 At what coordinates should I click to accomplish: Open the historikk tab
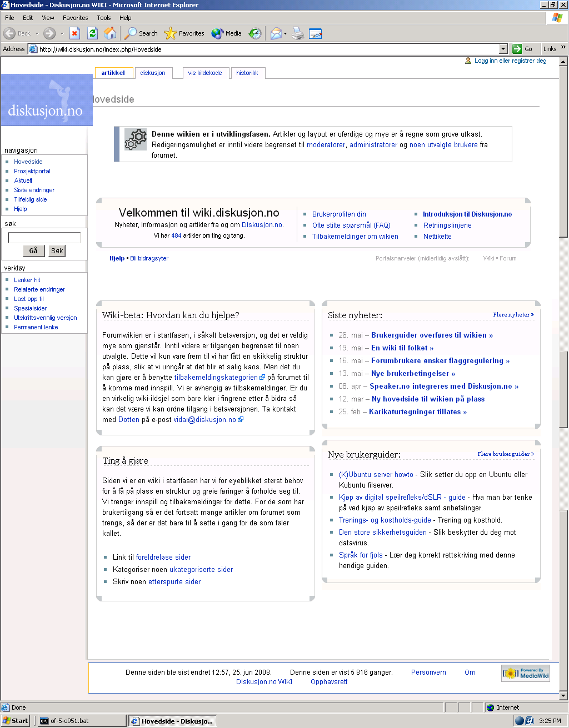click(247, 73)
